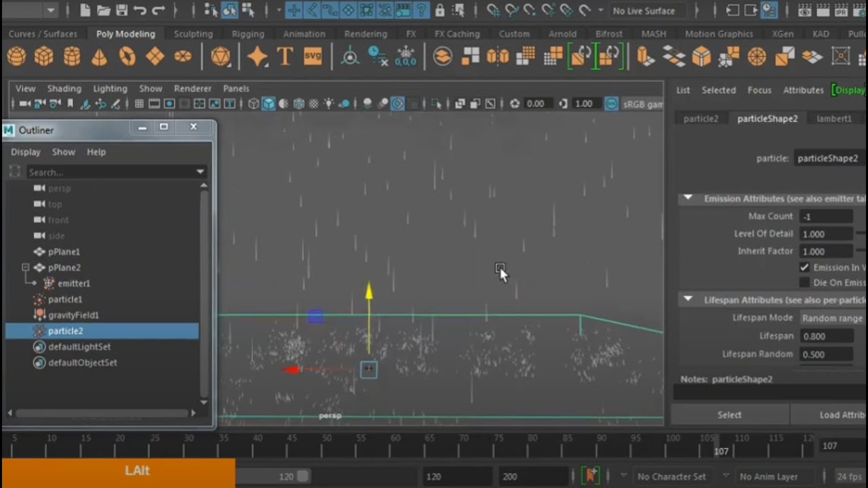Open the Outliner Display menu
Viewport: 868px width, 488px height.
pyautogui.click(x=26, y=152)
